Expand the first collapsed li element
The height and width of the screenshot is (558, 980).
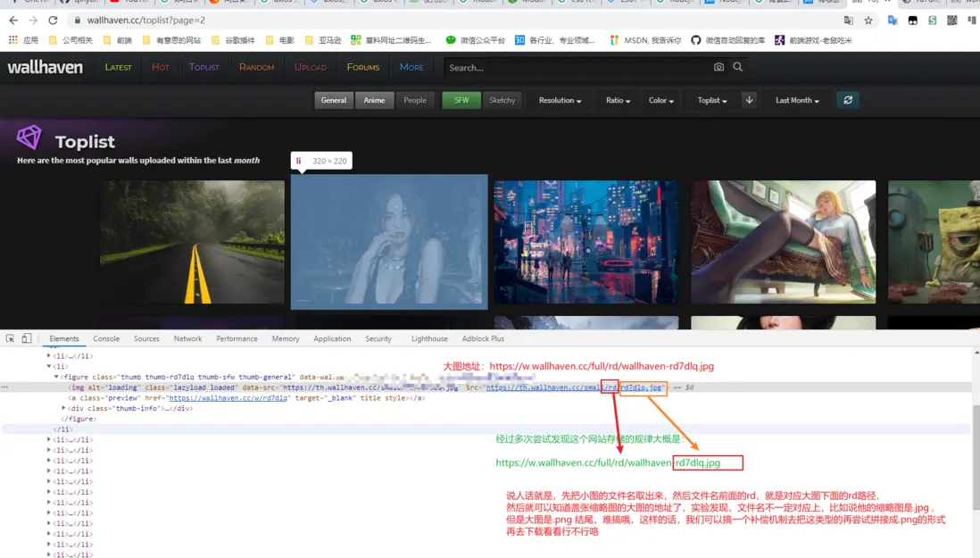[49, 355]
